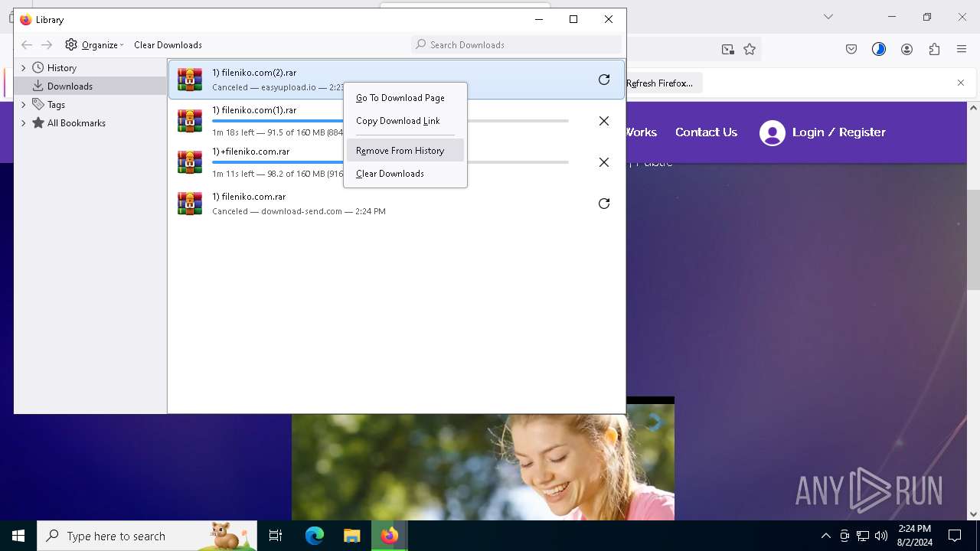Viewport: 980px width, 551px height.
Task: Open the Organize gear menu
Action: click(x=94, y=45)
